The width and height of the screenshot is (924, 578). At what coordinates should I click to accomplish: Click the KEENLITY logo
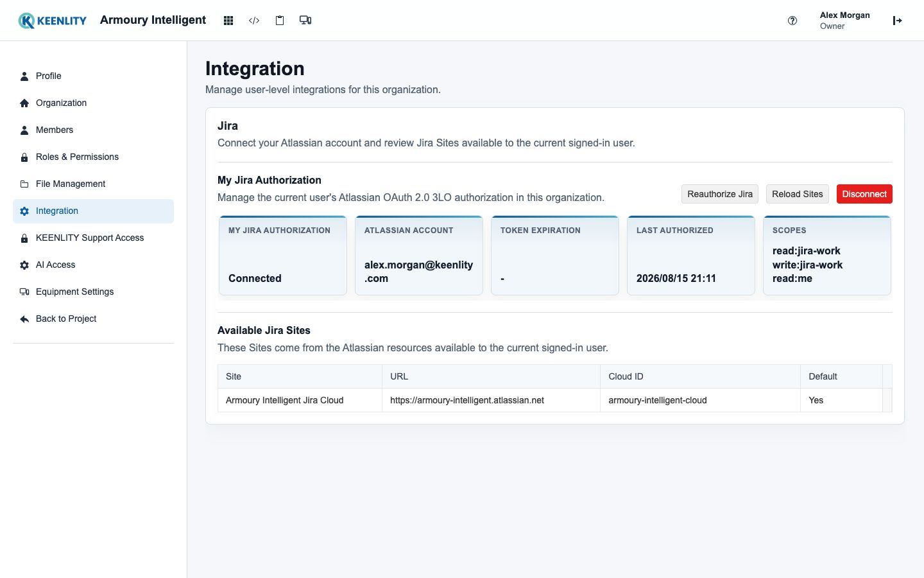52,21
